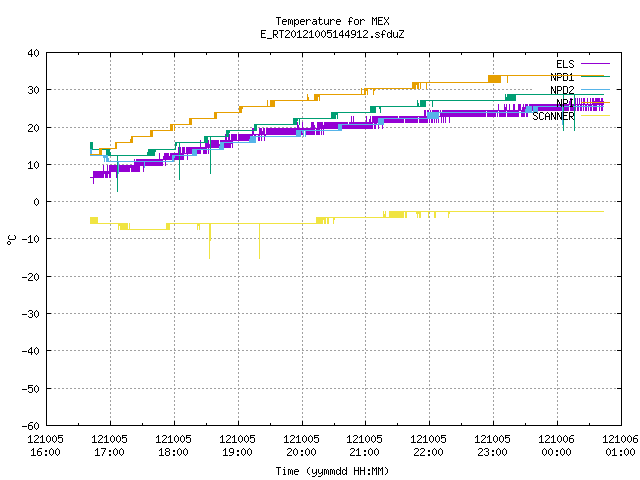The height and width of the screenshot is (480, 640).
Task: Click the 121006 01:00 time tick label
Action: coord(620,446)
